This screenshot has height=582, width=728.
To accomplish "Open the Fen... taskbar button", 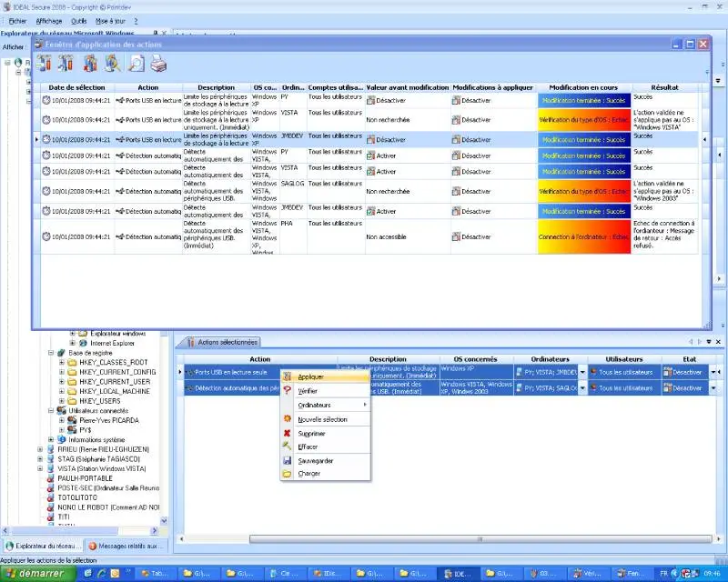I will click(630, 574).
